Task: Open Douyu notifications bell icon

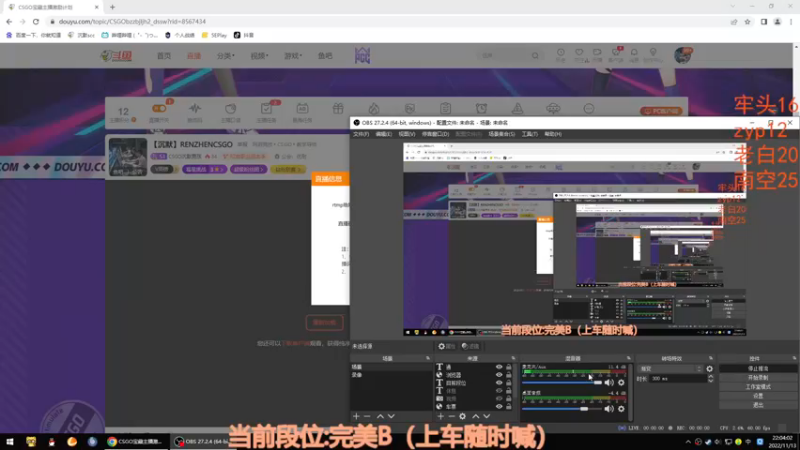Action: point(634,53)
